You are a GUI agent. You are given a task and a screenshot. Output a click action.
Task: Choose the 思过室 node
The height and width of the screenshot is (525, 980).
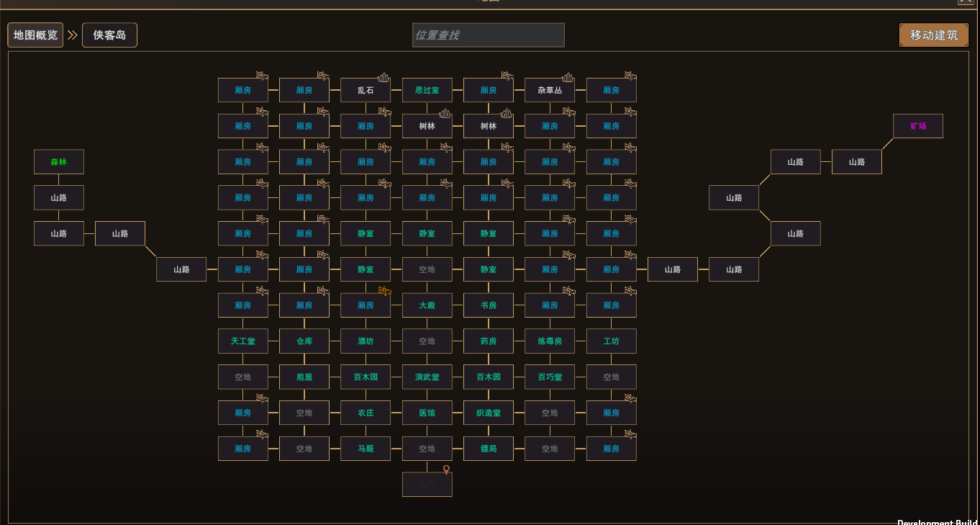[x=427, y=90]
